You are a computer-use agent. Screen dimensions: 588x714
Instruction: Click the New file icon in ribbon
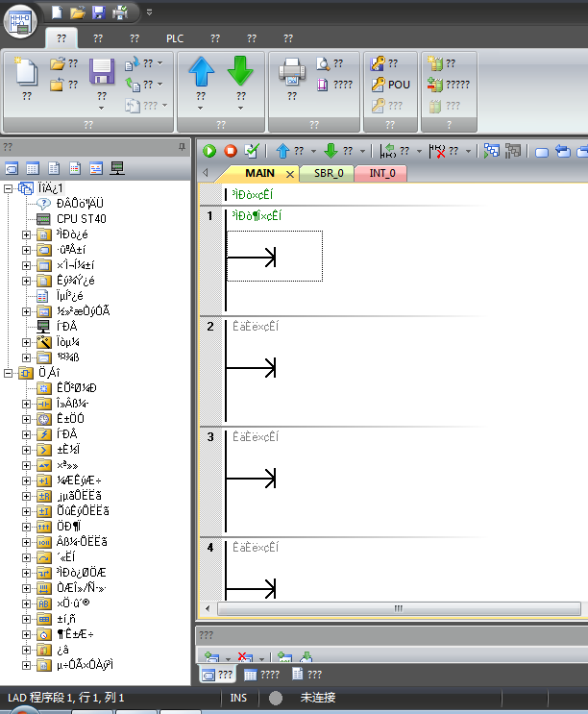(x=27, y=72)
